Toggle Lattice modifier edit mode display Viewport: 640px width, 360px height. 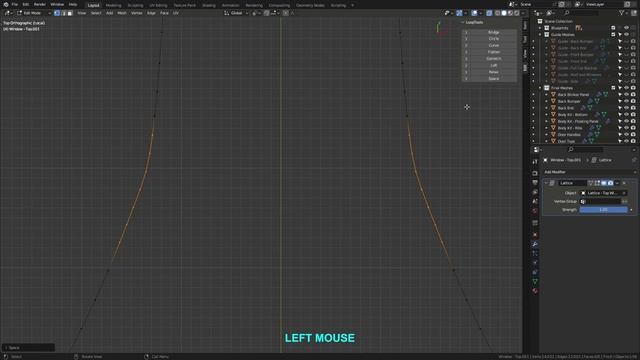pyautogui.click(x=597, y=183)
